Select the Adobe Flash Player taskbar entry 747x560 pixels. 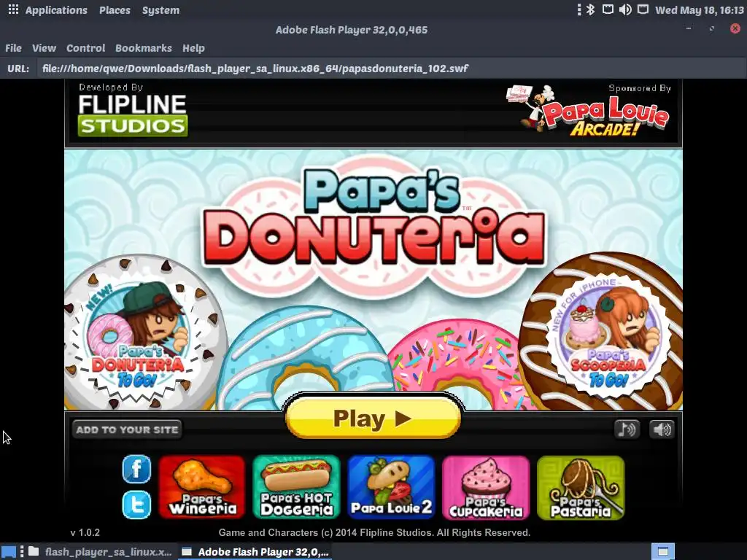click(x=255, y=552)
